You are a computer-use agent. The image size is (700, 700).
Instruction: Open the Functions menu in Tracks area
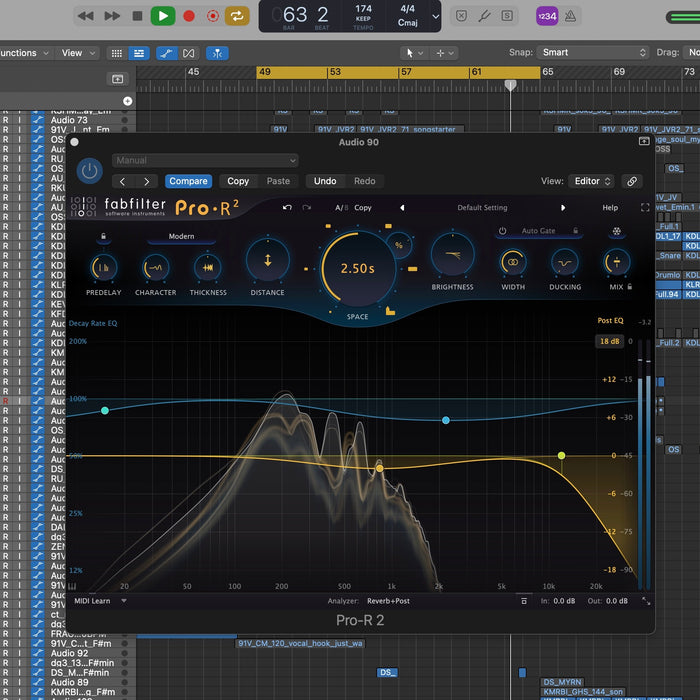pyautogui.click(x=24, y=53)
